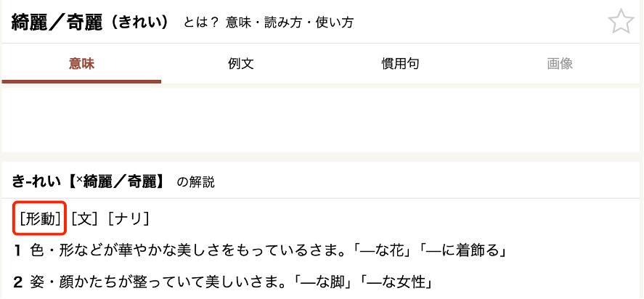644x299 pixels.
Task: Click the empty white banner area below the tabs
Action: pyautogui.click(x=322, y=120)
